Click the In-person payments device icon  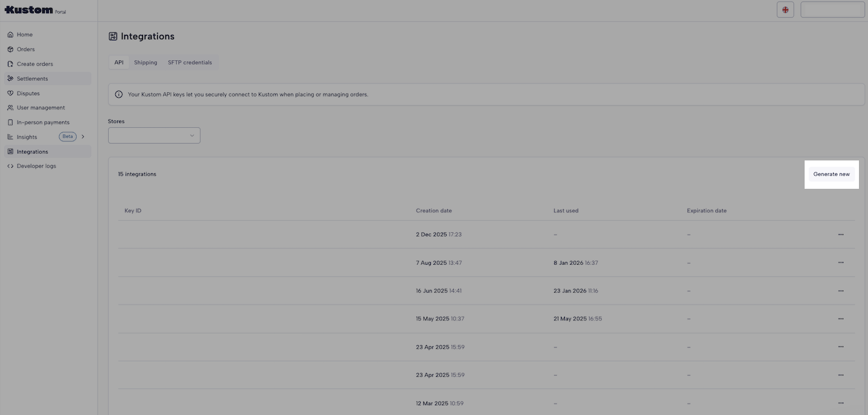[x=10, y=122]
